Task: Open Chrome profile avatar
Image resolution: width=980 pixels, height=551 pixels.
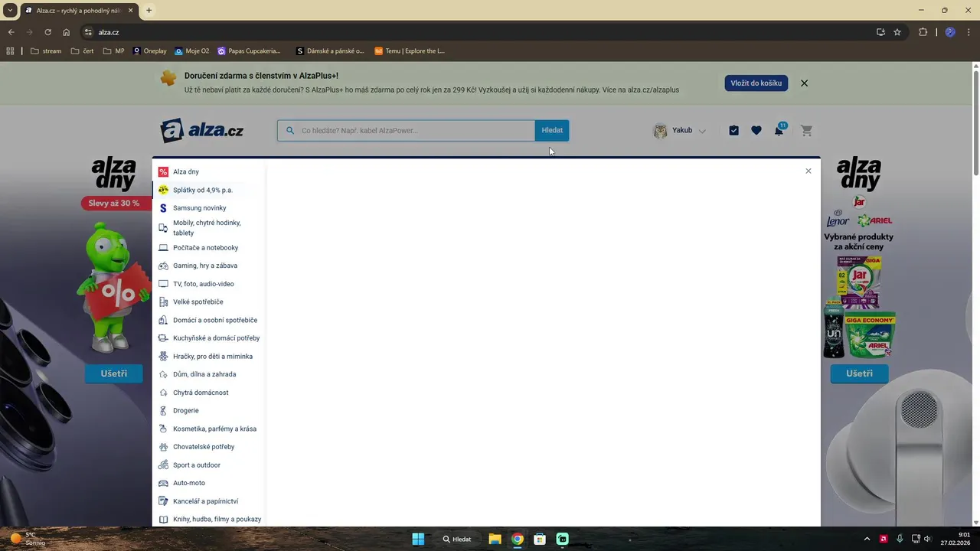Action: 950,32
